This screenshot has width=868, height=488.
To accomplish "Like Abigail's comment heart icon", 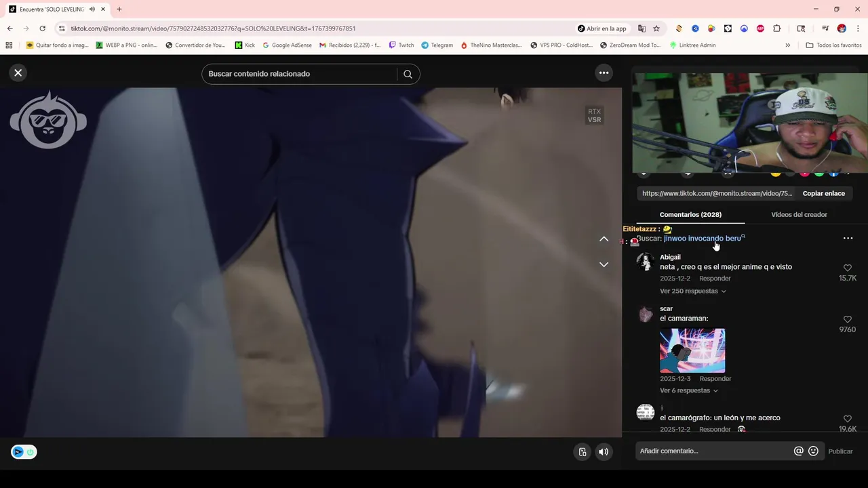I will tap(847, 268).
